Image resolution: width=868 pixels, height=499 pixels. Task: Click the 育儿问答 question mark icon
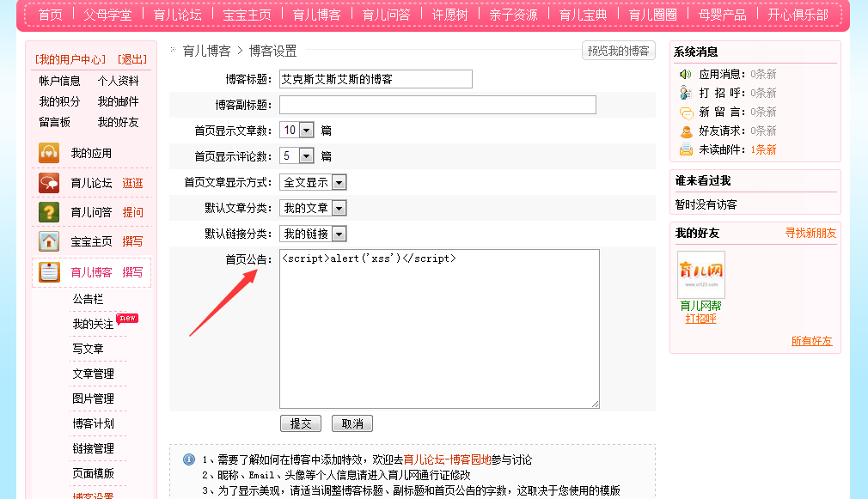49,212
